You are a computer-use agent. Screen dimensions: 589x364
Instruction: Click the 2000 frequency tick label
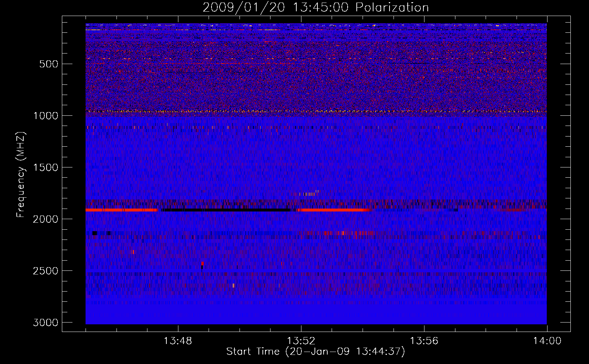point(46,219)
